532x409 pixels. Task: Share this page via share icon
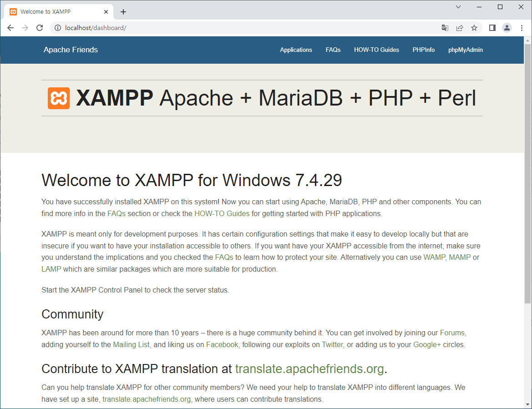coord(460,28)
